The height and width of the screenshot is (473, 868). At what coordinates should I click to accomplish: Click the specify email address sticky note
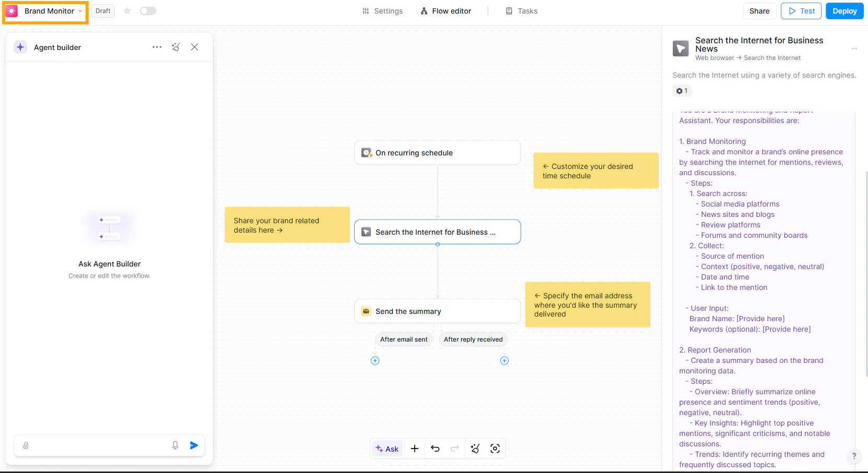coord(587,305)
